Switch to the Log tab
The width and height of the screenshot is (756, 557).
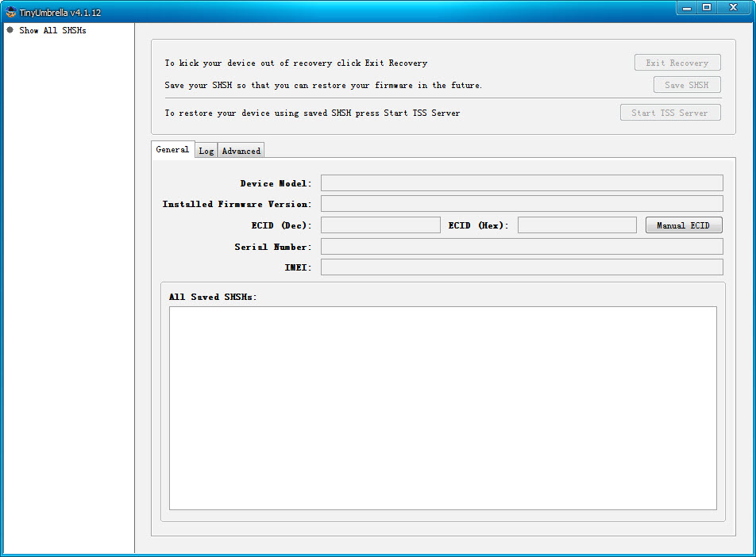(x=206, y=151)
